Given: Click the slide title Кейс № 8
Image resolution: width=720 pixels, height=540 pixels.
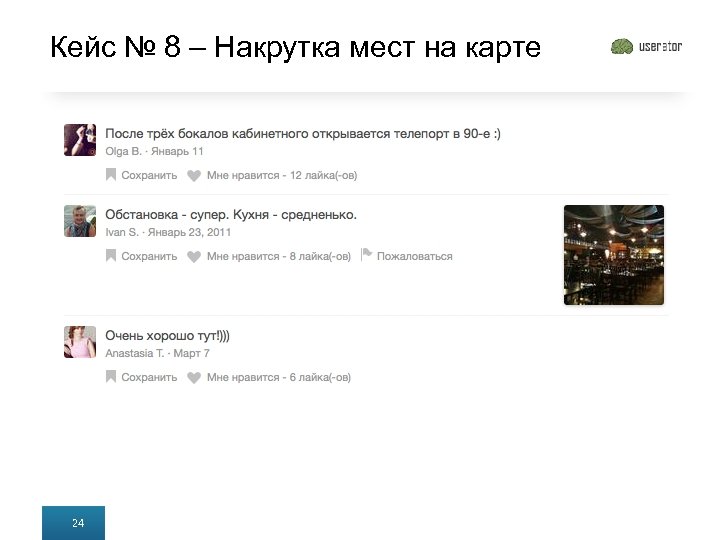Looking at the screenshot, I should 296,47.
